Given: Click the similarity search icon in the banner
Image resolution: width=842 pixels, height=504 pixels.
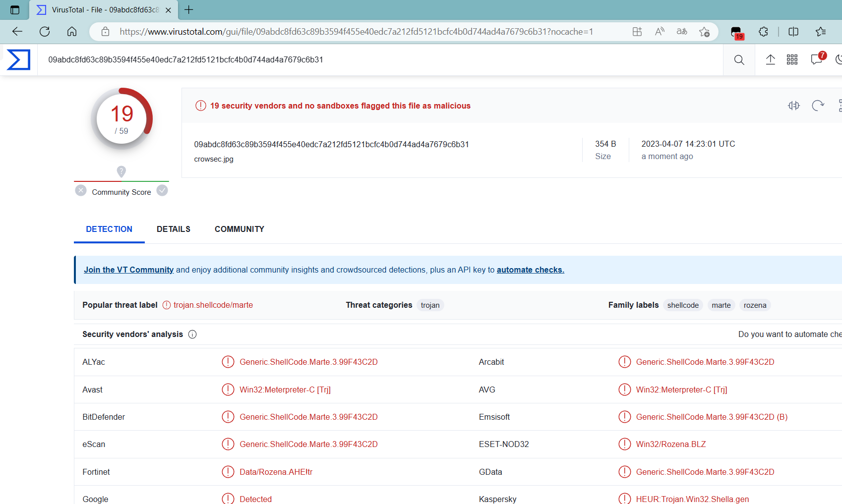Looking at the screenshot, I should pos(794,106).
